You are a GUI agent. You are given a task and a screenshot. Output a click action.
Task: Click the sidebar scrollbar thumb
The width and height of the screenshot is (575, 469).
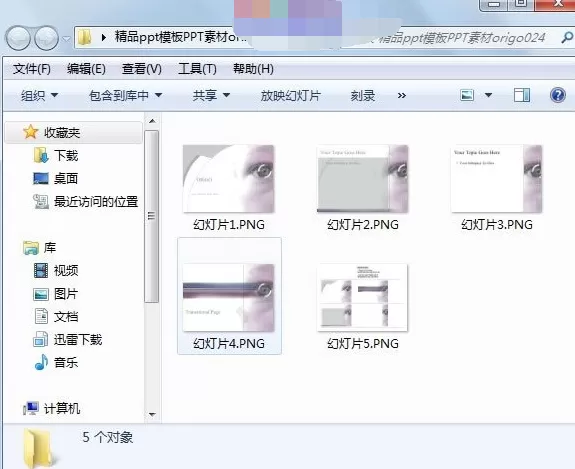click(151, 216)
